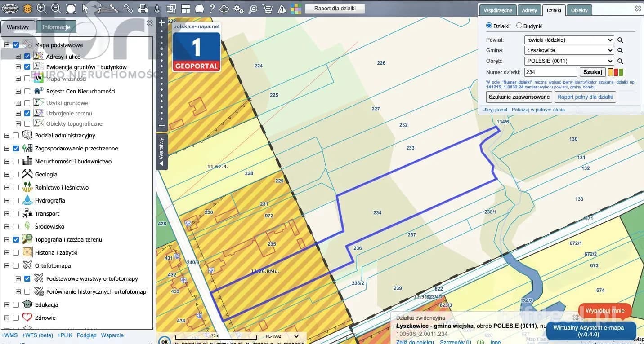Expand the Hydrografia tree node
Image resolution: width=644 pixels, height=344 pixels.
coord(7,200)
